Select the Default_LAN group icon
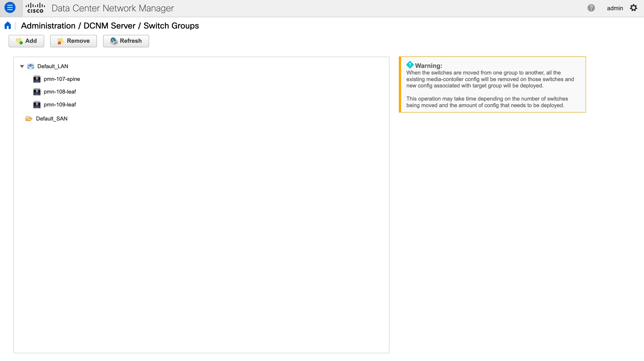This screenshot has width=644, height=361. coord(31,66)
